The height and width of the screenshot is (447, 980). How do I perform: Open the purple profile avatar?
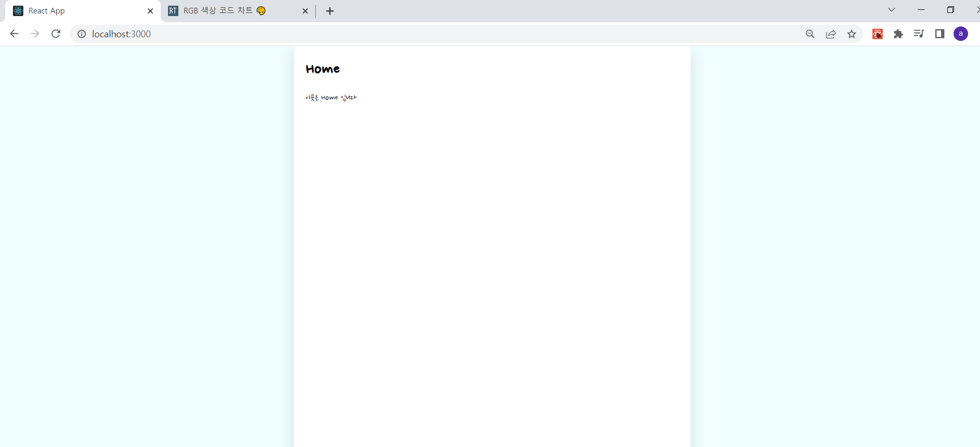(x=961, y=34)
